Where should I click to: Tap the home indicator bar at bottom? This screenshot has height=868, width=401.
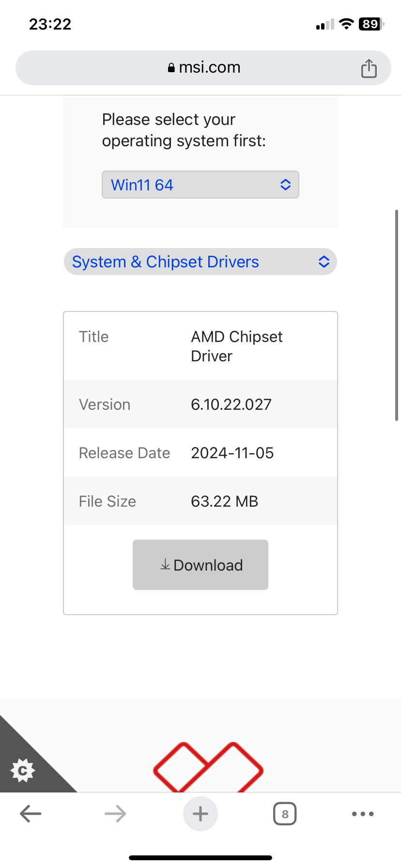[200, 858]
